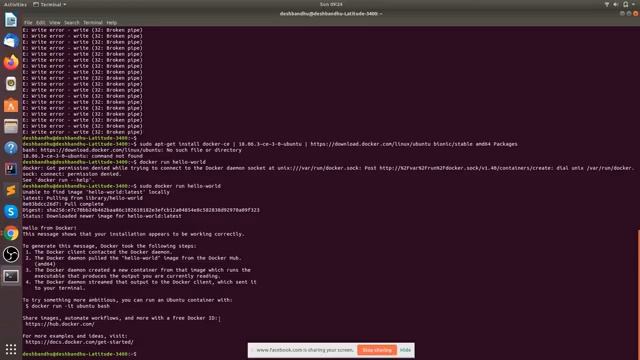
Task: Launch IntelliJ IDEA from the dock
Action: click(11, 169)
